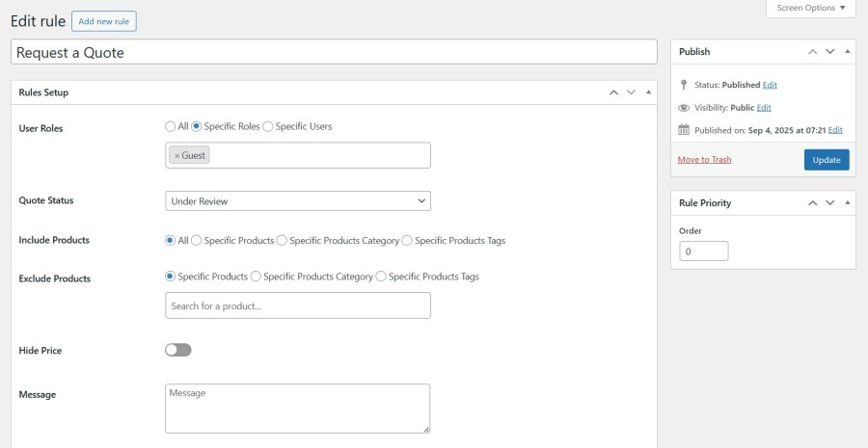The height and width of the screenshot is (448, 868).
Task: Collapse the Publish panel
Action: (x=848, y=51)
